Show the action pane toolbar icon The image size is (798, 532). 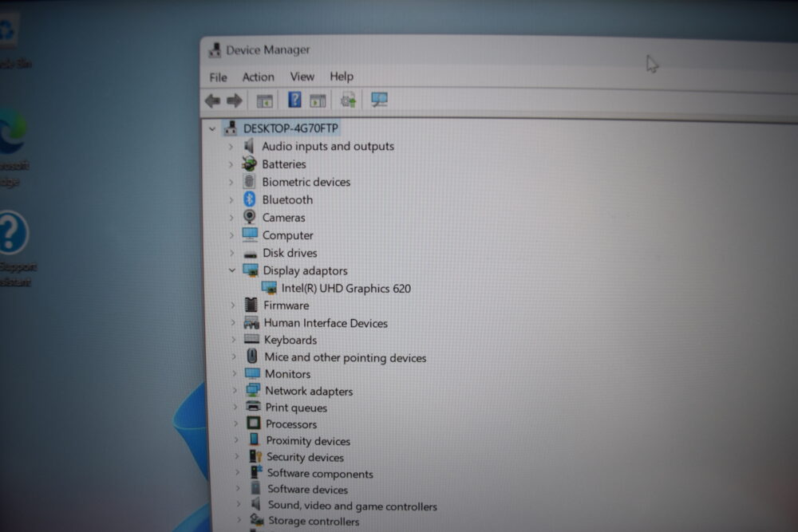[318, 100]
